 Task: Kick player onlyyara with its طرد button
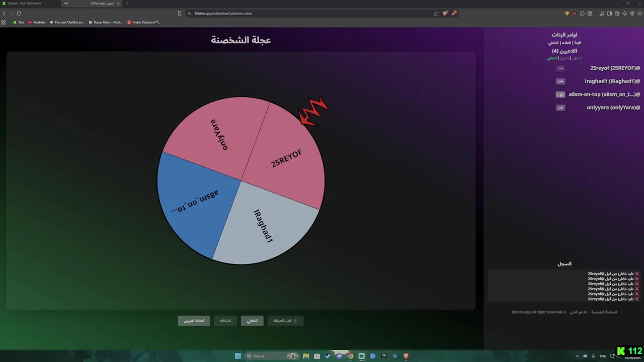coord(560,108)
